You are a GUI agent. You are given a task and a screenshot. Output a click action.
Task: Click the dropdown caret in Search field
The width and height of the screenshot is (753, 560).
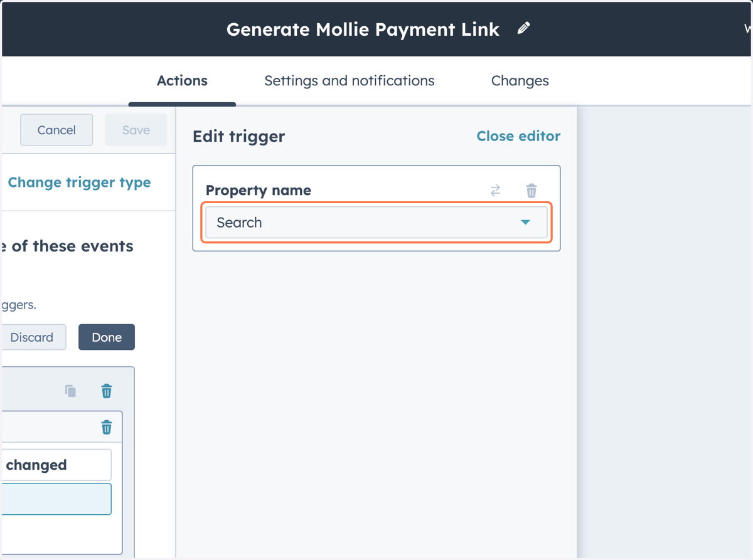pyautogui.click(x=526, y=223)
